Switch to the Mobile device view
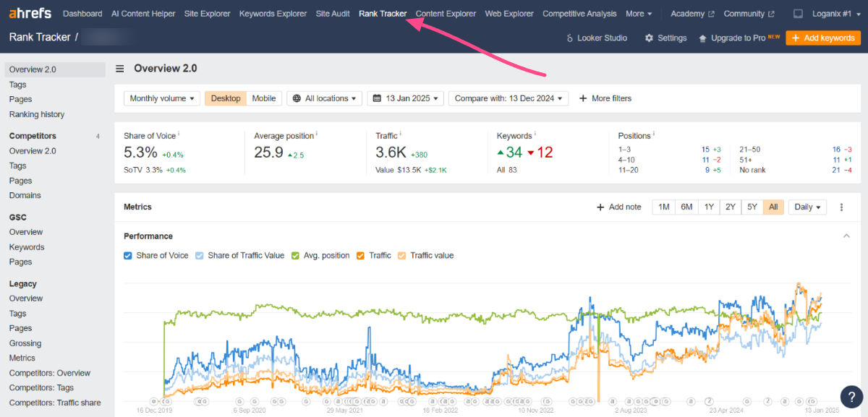 pos(263,98)
